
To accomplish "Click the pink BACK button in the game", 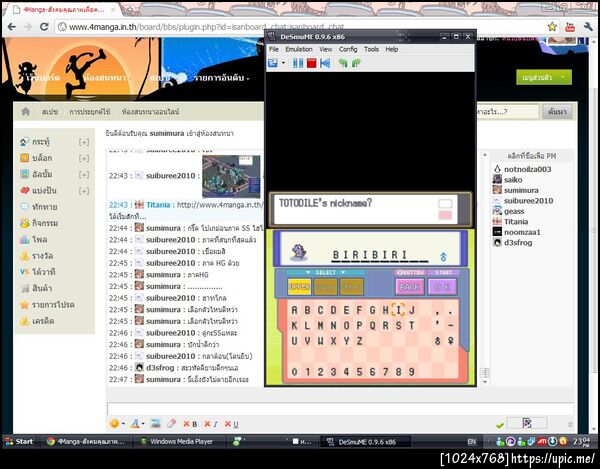I will (409, 287).
